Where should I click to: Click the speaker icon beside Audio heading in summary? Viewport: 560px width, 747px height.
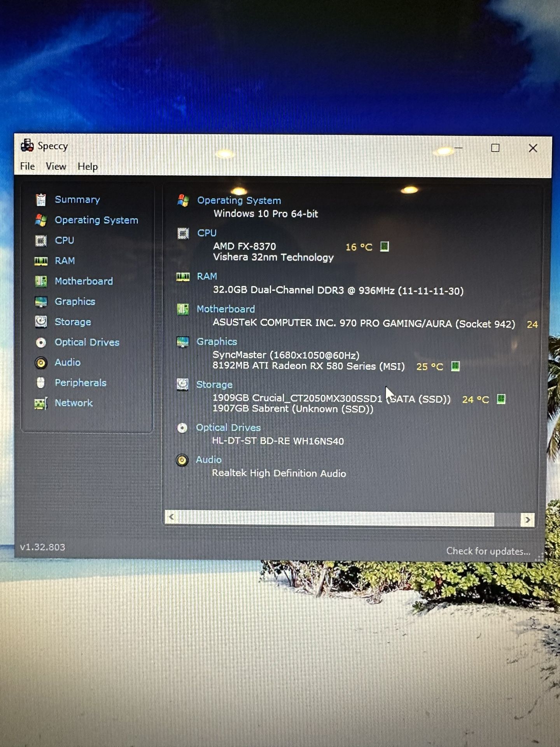pyautogui.click(x=182, y=460)
